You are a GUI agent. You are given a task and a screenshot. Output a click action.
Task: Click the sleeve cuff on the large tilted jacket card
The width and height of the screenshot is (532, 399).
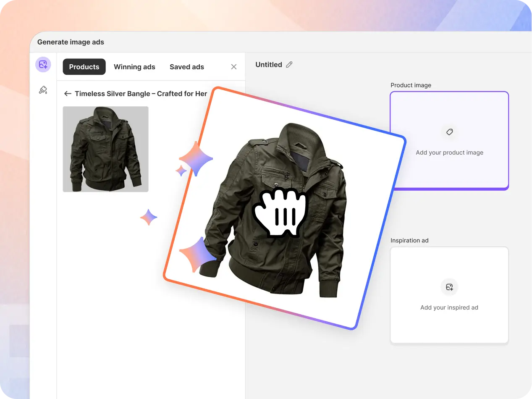[x=329, y=289]
